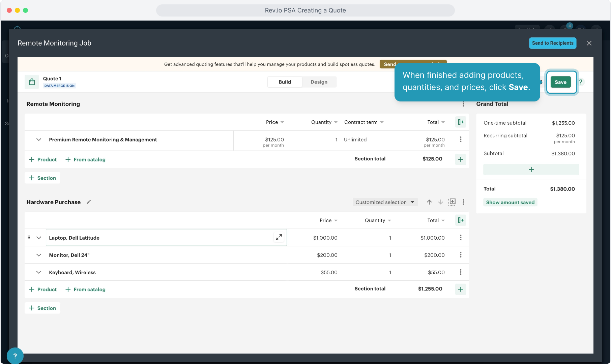This screenshot has width=611, height=364.
Task: Move Hardware Purchase section down with arrow
Action: pos(440,202)
